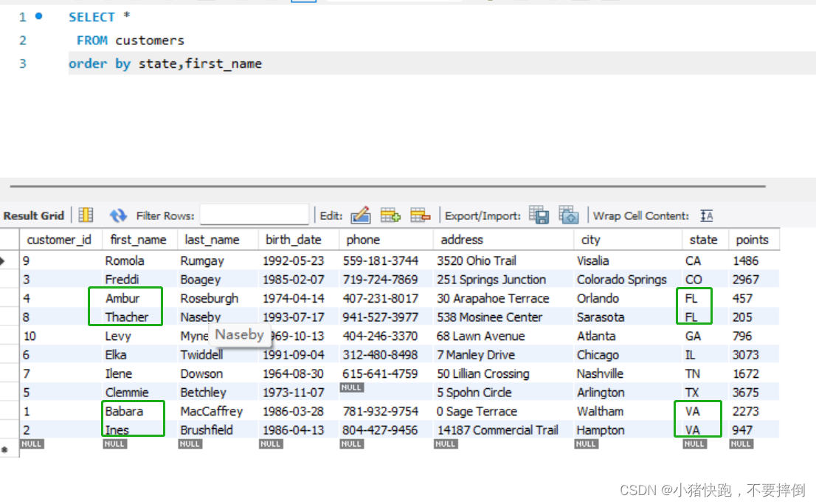
Task: Sort results by the customer_id column header
Action: click(x=61, y=239)
